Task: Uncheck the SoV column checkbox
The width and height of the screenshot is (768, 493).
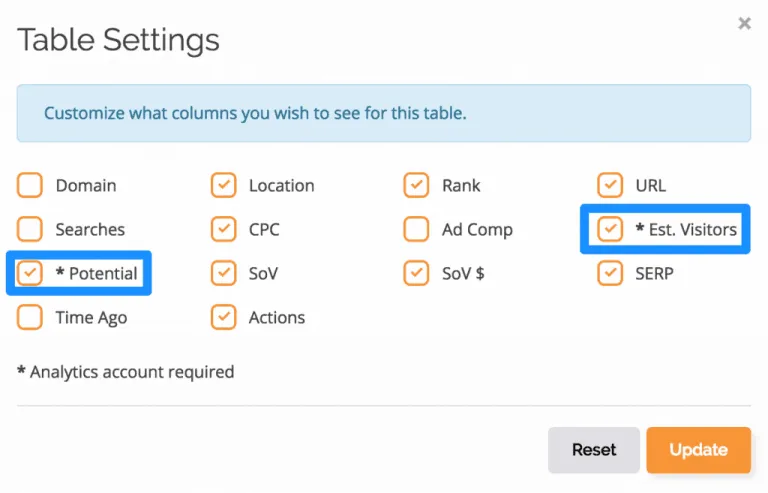Action: coord(223,273)
